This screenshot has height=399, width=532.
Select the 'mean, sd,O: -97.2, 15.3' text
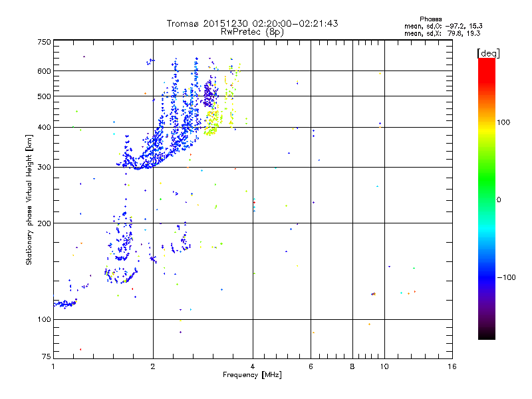coord(443,26)
